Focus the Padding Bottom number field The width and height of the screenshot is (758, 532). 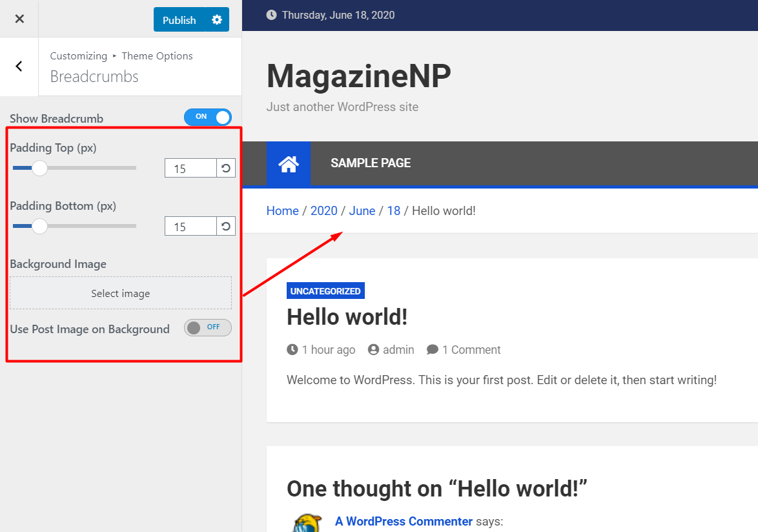pyautogui.click(x=190, y=226)
